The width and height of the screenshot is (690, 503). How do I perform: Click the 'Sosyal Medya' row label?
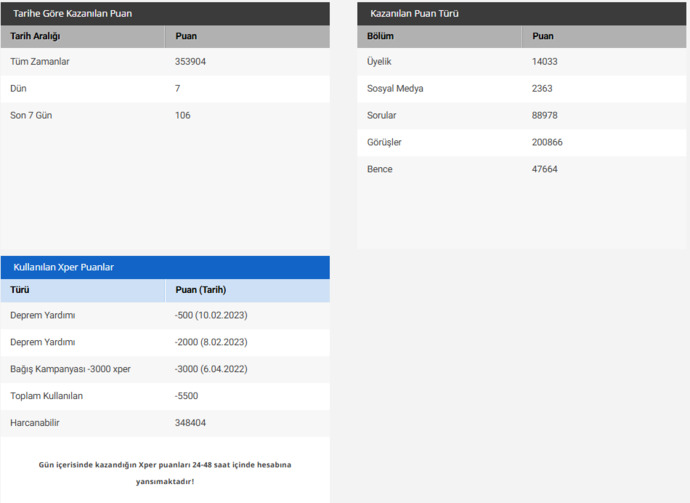[395, 88]
